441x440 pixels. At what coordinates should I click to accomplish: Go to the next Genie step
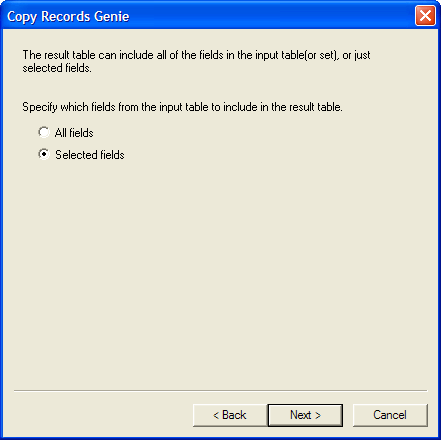coord(305,415)
